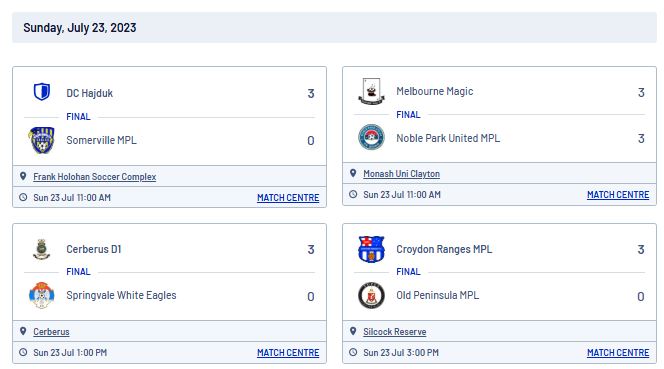Open Match Centre for Melbourne Magic game
Viewport: 664px width, 369px height.
pos(618,195)
